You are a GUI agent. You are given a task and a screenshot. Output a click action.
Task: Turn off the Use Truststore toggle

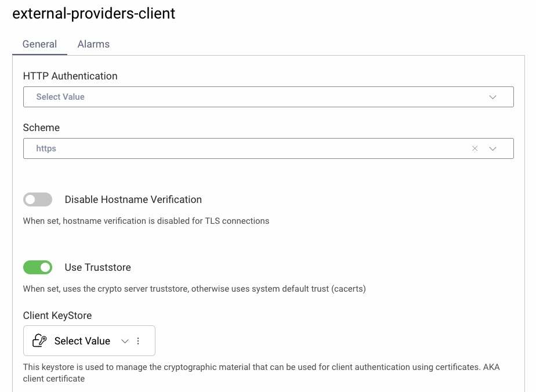click(38, 267)
